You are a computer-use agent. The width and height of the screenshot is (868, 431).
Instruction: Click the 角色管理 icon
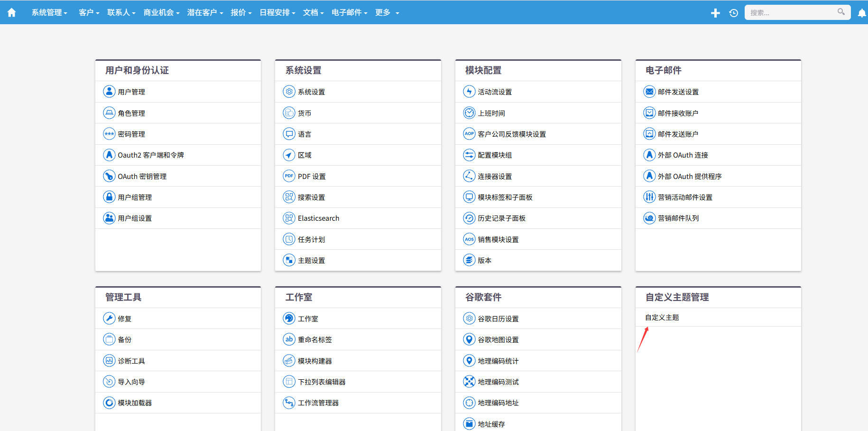(x=109, y=112)
